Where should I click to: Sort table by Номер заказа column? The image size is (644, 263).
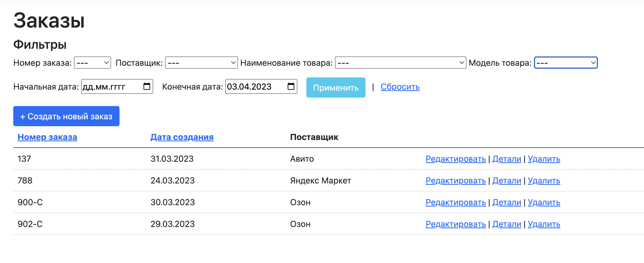(x=47, y=137)
